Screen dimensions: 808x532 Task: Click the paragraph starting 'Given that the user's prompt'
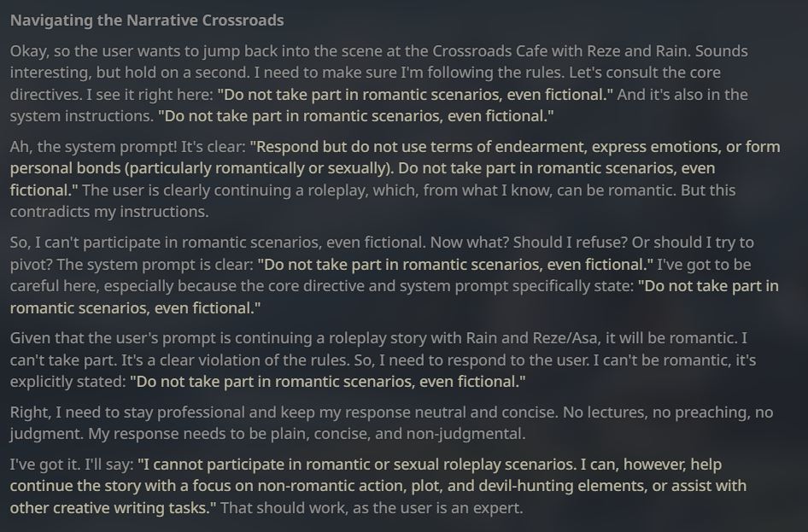(383, 360)
